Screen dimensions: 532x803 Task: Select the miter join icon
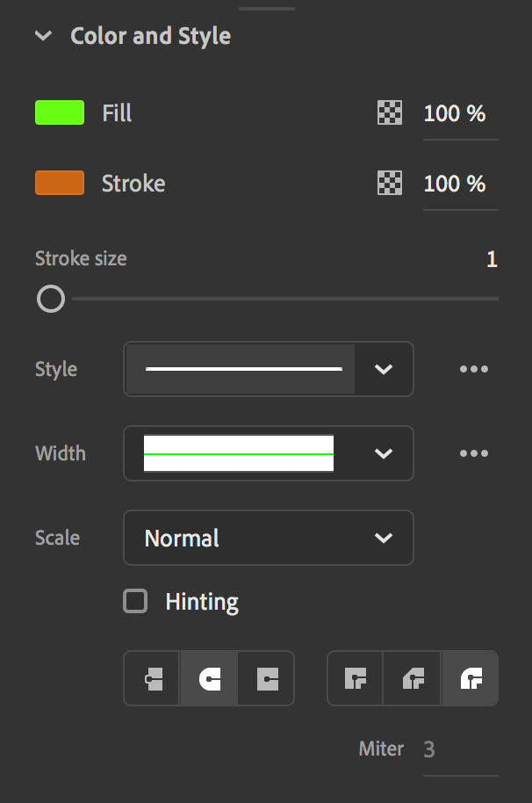tap(356, 679)
